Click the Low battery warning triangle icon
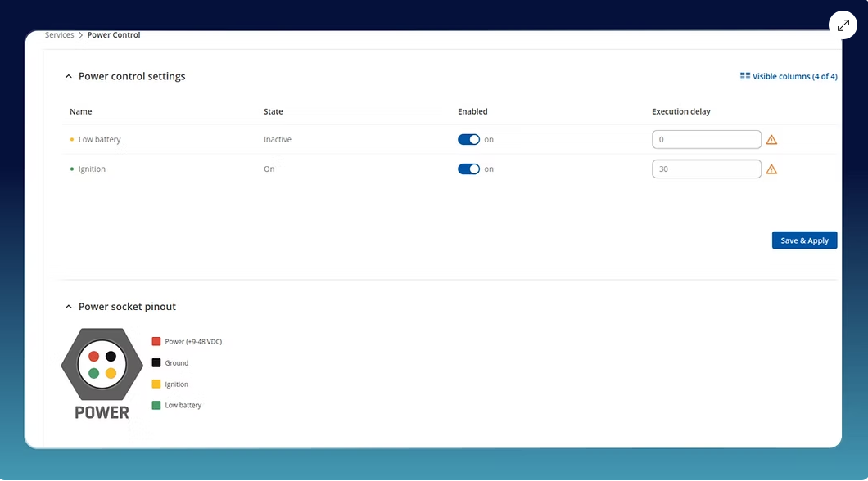868x481 pixels. (771, 140)
